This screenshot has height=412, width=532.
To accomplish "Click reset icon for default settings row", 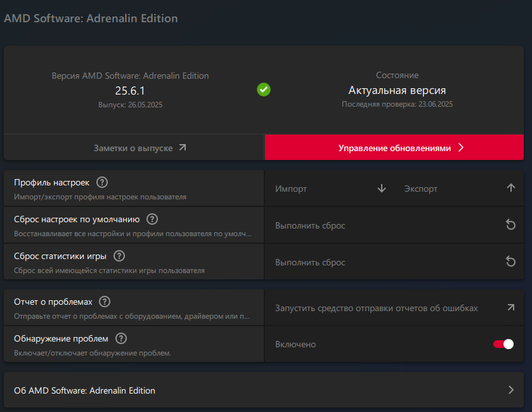I will tap(510, 225).
